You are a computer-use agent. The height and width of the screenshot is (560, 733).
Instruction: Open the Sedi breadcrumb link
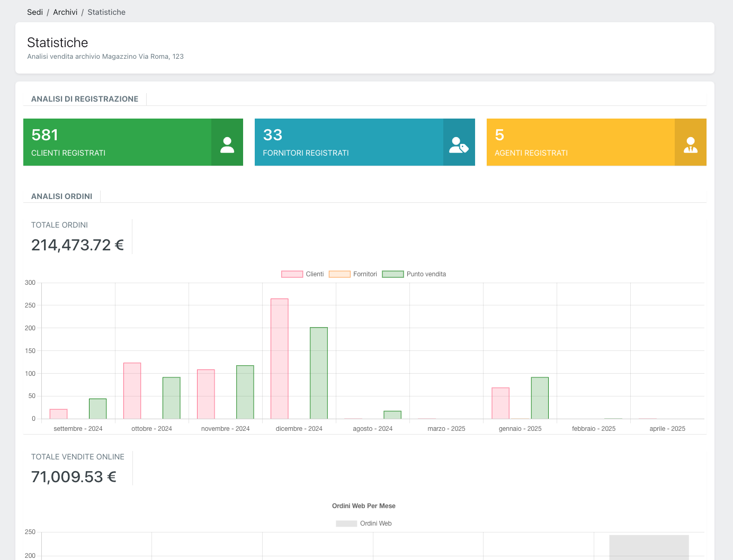tap(35, 12)
